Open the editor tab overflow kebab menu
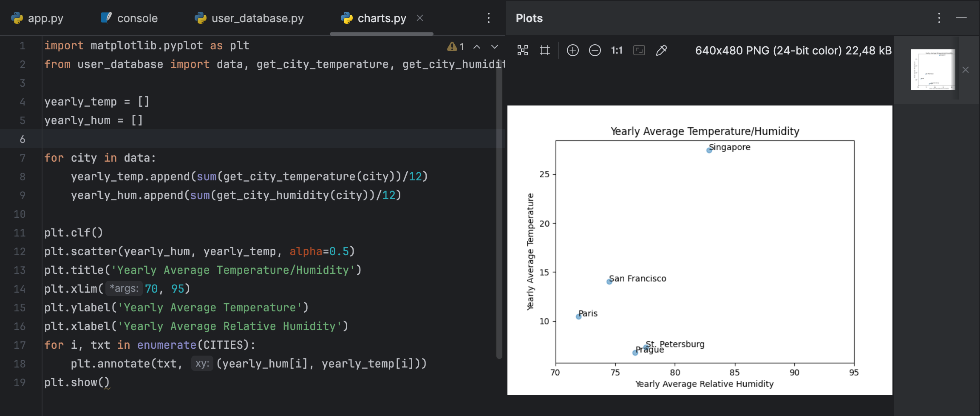The width and height of the screenshot is (980, 416). point(489,18)
